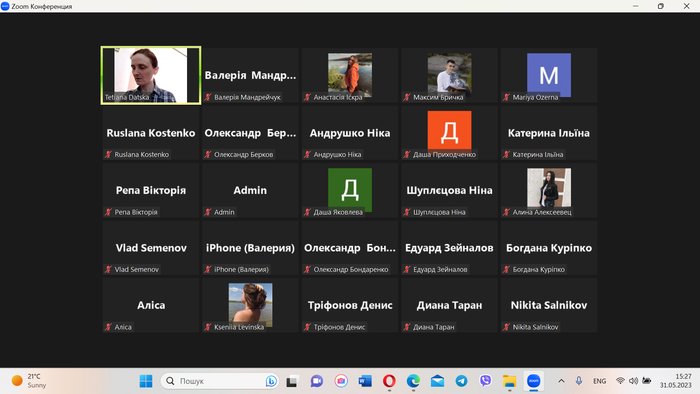Image resolution: width=700 pixels, height=394 pixels.
Task: Open the volume control speaker icon
Action: coord(633,381)
